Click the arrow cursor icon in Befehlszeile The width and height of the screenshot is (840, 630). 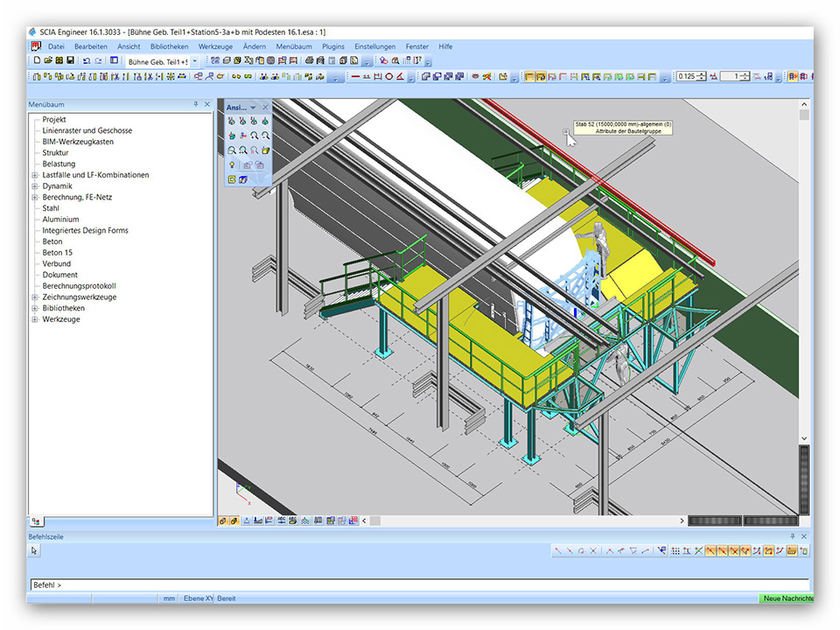[35, 551]
